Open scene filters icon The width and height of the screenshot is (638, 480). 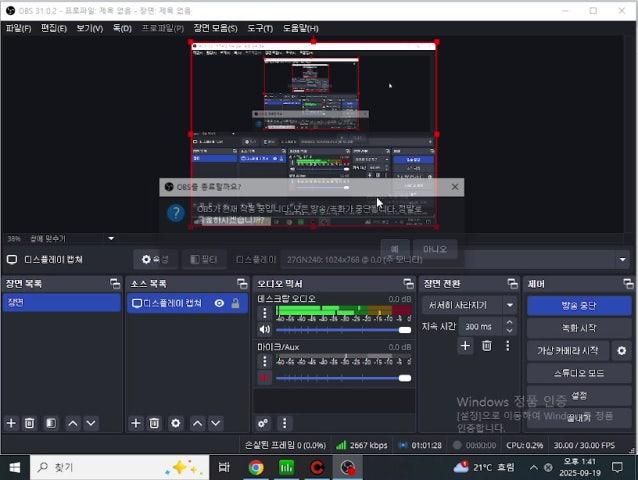51,423
